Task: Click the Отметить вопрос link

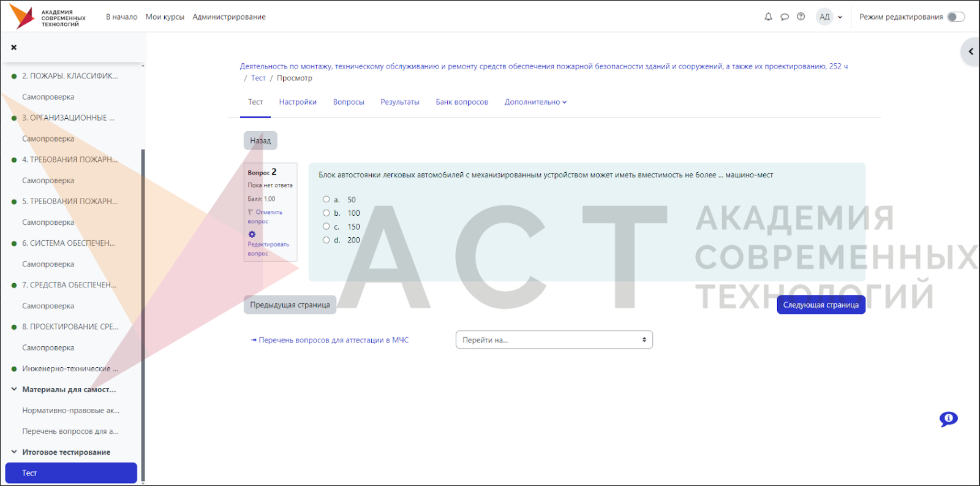Action: click(265, 216)
